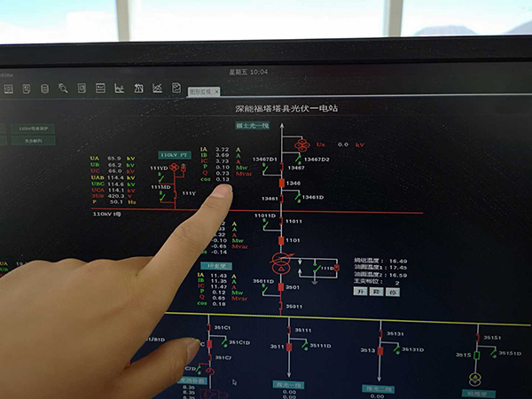Toggle disconnector 11011
This screenshot has width=532, height=399.
coord(281,221)
